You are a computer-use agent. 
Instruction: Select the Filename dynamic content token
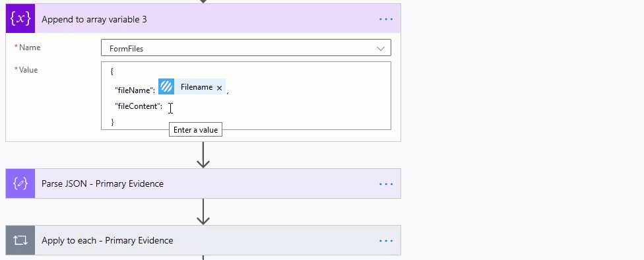pos(192,86)
